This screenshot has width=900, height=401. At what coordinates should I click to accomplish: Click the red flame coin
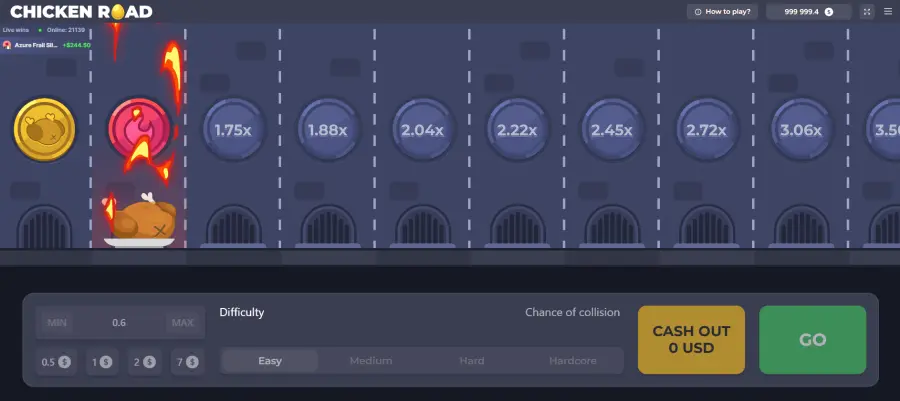coord(139,130)
